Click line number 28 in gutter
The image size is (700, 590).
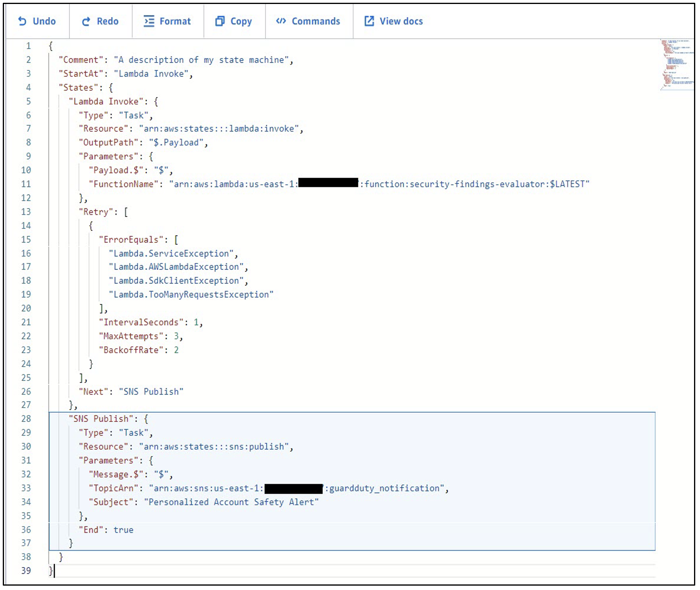click(x=26, y=419)
